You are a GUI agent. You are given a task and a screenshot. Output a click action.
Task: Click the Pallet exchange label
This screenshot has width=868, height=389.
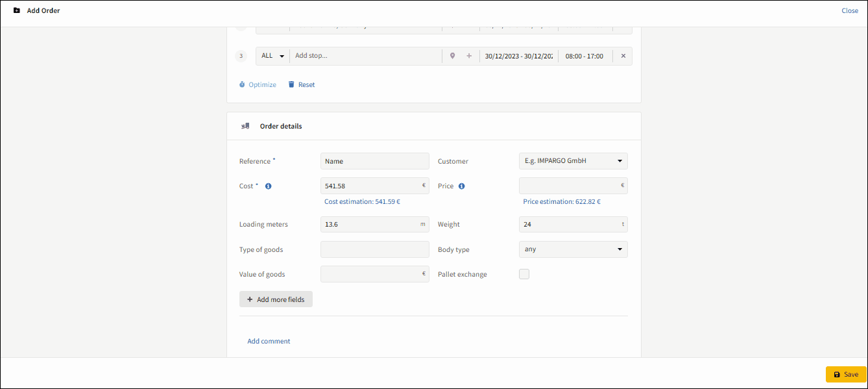(x=463, y=275)
